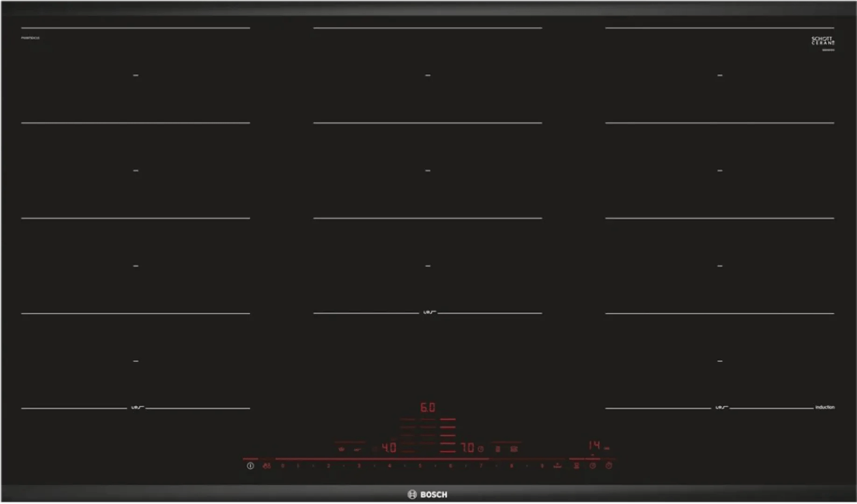Select the right cooking zone showing 7.0

(x=467, y=448)
